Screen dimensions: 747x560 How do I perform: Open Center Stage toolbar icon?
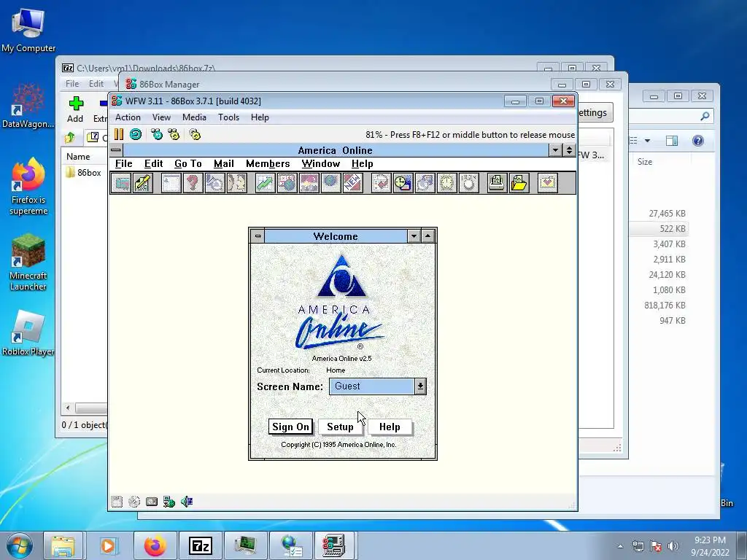pyautogui.click(x=309, y=183)
